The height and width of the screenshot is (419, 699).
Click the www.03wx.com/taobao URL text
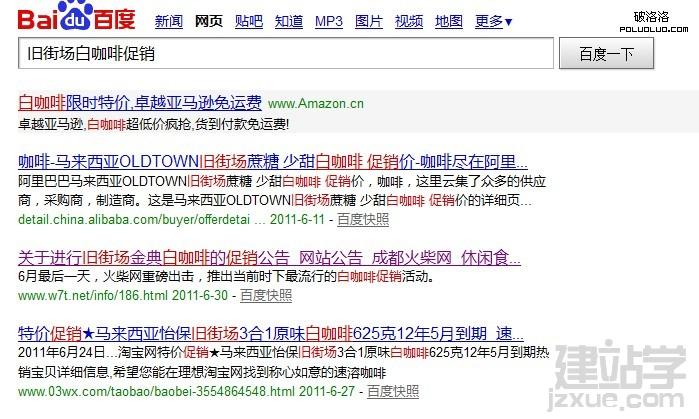[156, 391]
